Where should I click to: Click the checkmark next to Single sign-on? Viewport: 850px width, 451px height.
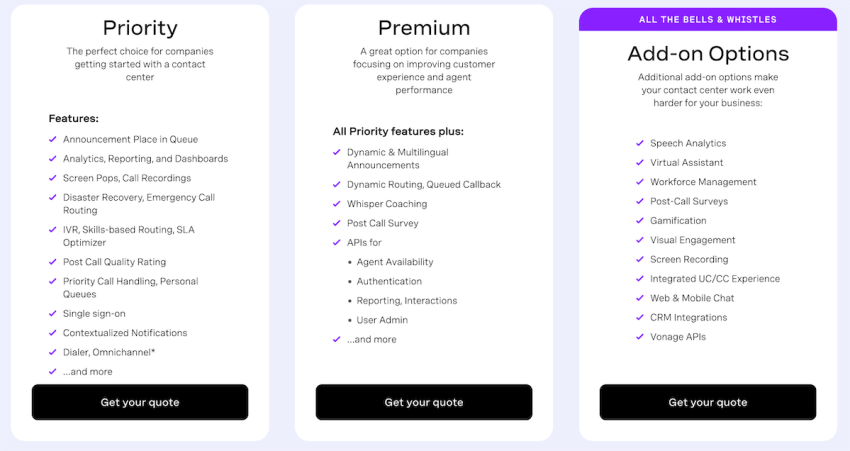[53, 313]
